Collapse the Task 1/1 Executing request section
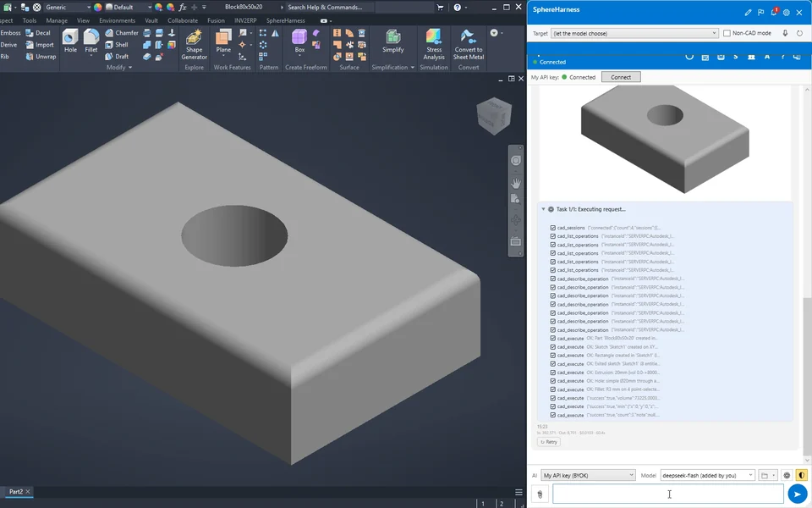Image resolution: width=812 pixels, height=508 pixels. [x=543, y=209]
